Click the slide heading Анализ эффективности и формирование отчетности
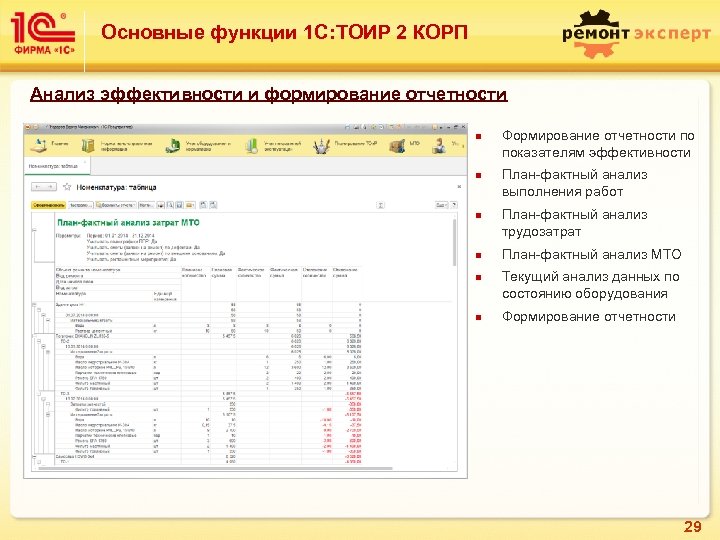Screen dimensions: 720x540 pyautogui.click(x=269, y=94)
